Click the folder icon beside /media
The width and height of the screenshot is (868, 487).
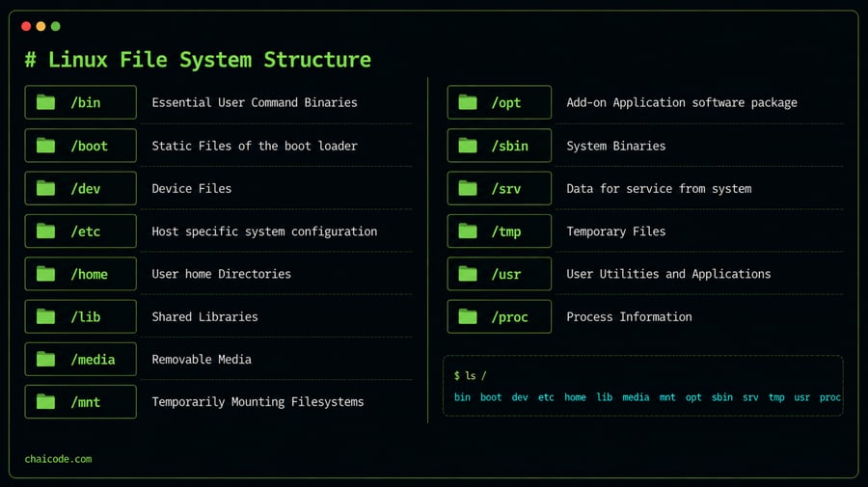(45, 359)
